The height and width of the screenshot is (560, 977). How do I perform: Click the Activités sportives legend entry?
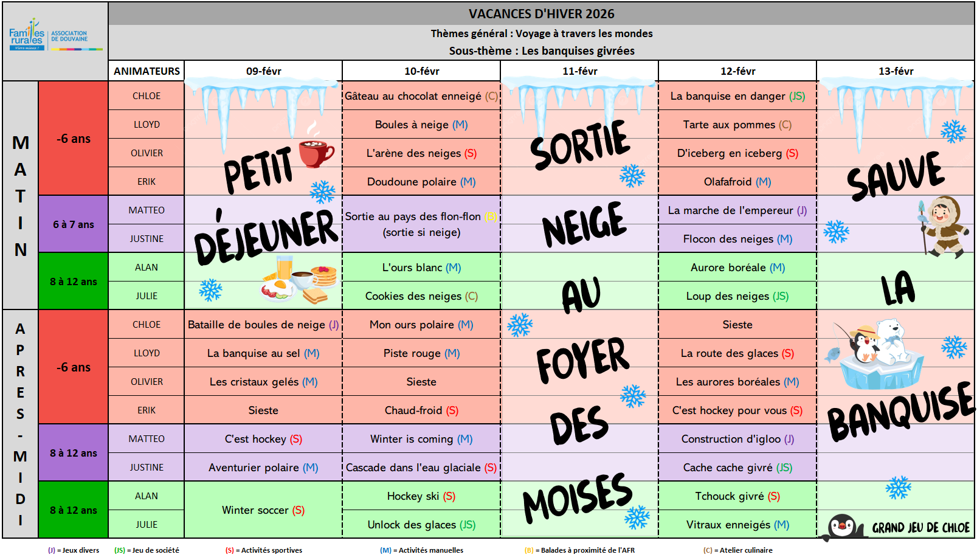(x=264, y=550)
